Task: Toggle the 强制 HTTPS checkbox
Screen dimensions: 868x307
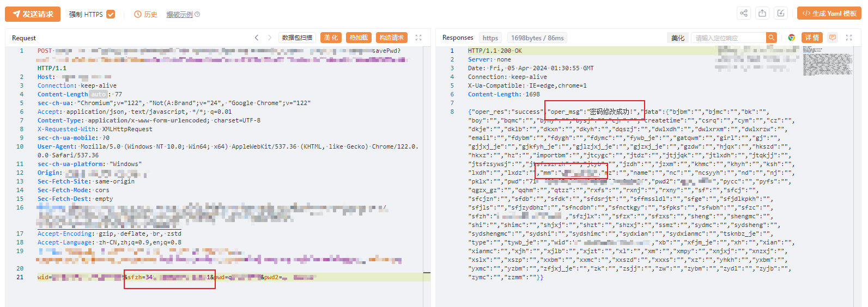Action: point(111,14)
